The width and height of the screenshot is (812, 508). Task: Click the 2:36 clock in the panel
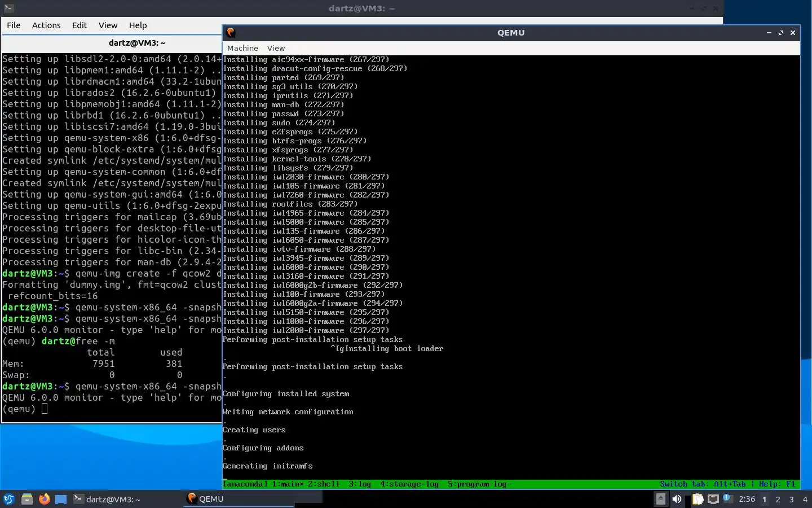(747, 499)
